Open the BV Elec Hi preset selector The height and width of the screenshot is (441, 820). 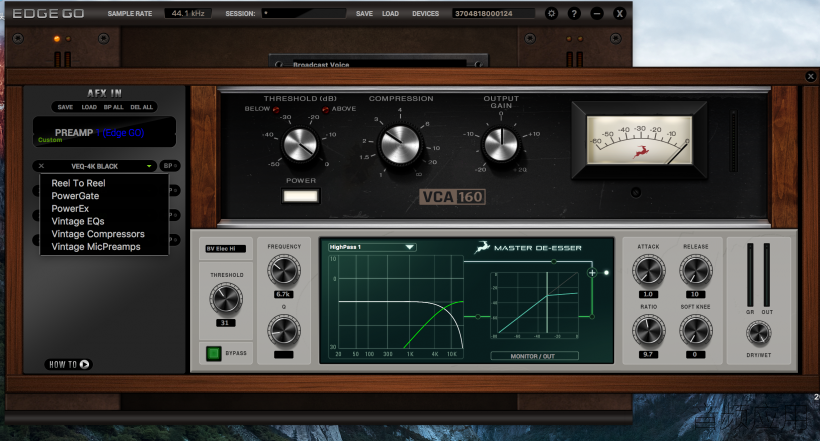click(x=225, y=248)
